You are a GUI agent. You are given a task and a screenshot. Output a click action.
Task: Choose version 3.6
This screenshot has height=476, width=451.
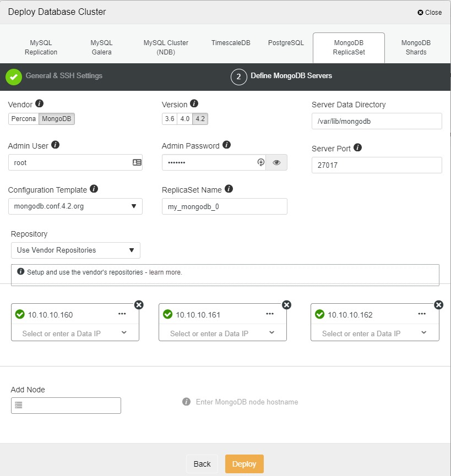tap(169, 119)
